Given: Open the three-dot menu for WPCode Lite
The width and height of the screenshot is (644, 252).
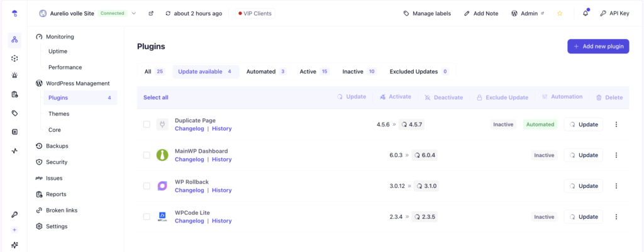Looking at the screenshot, I should (x=616, y=217).
